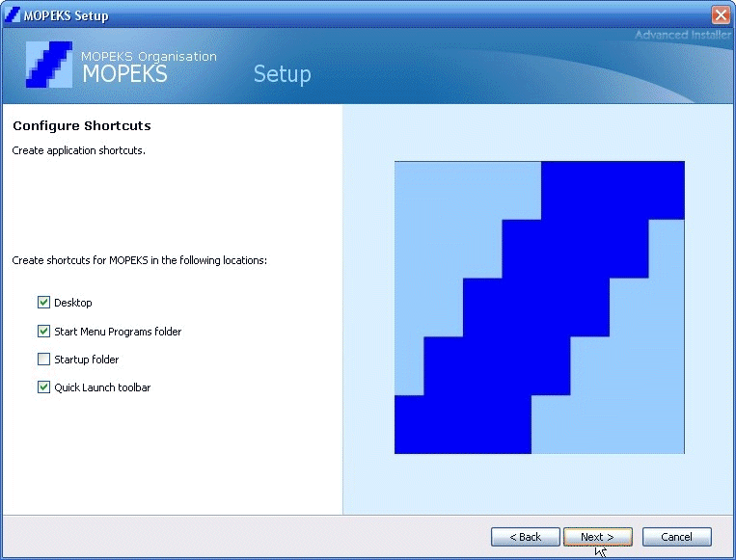The height and width of the screenshot is (560, 736).
Task: Click the Next button
Action: click(x=597, y=537)
